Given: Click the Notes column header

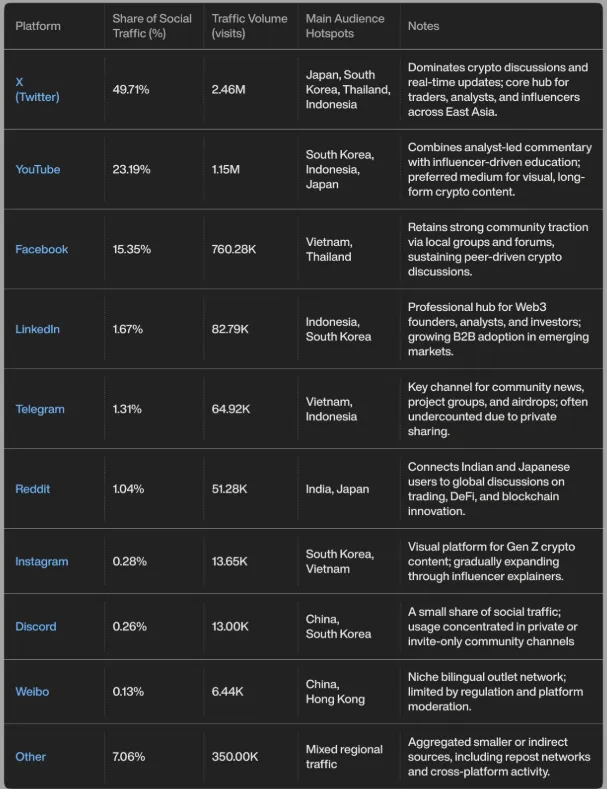Looking at the screenshot, I should [x=423, y=26].
